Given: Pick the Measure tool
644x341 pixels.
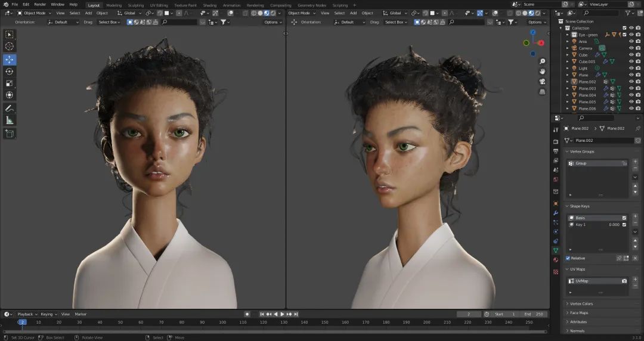Looking at the screenshot, I should 10,120.
